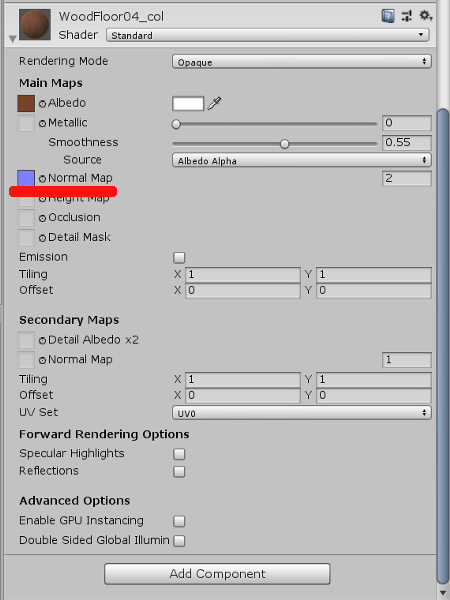Viewport: 450px width, 600px height.
Task: Click the Secondary Maps Normal Map picker circle
Action: [x=42, y=360]
